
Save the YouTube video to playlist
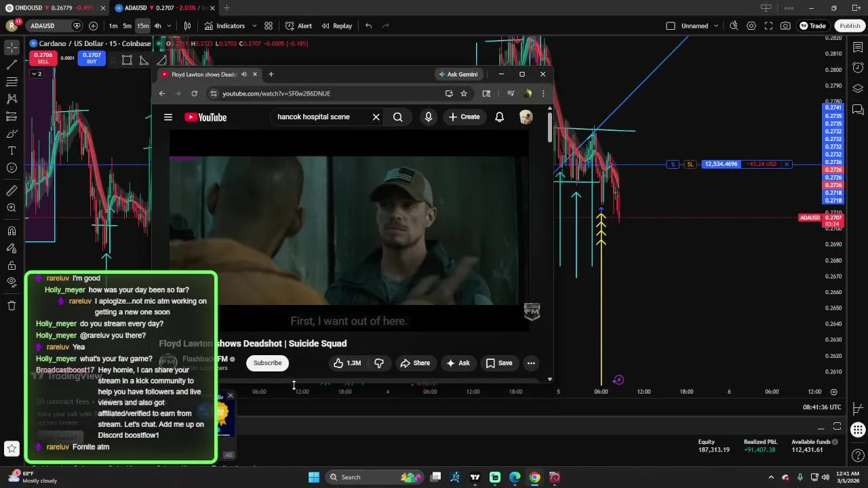tap(498, 363)
